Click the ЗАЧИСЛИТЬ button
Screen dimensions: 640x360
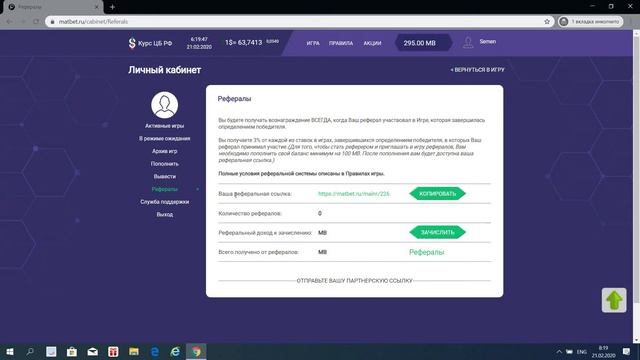point(437,232)
